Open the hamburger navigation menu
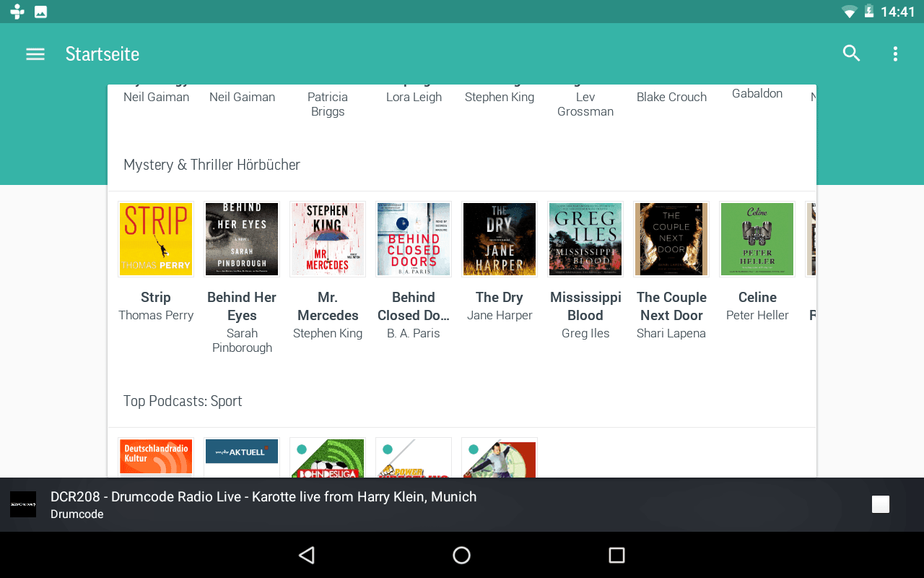 pyautogui.click(x=35, y=54)
